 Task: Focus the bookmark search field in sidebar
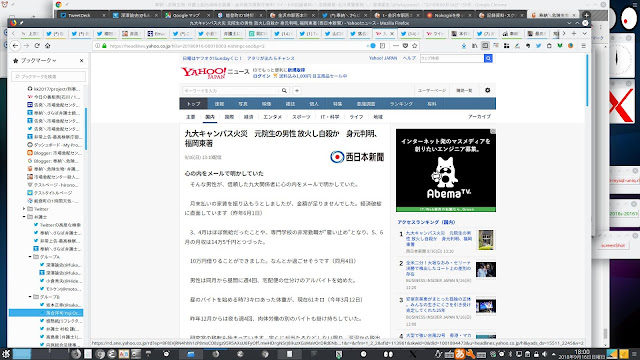coord(49,76)
